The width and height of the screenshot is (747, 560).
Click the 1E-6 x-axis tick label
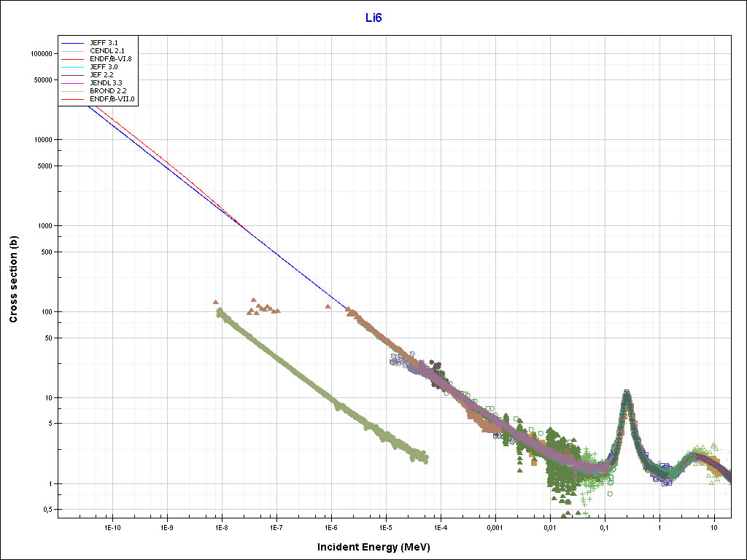(x=331, y=527)
